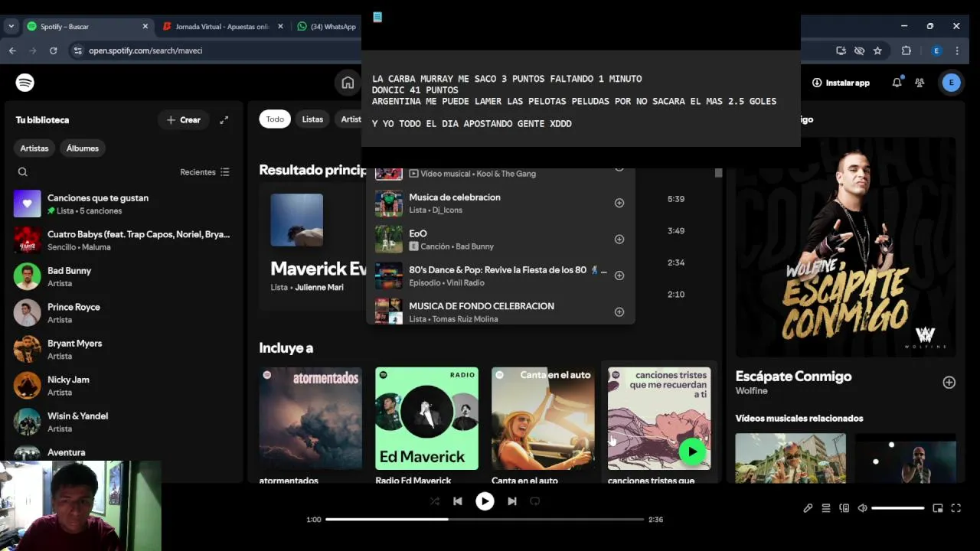Add Musica de celebracion to library
The width and height of the screenshot is (980, 551).
click(619, 203)
